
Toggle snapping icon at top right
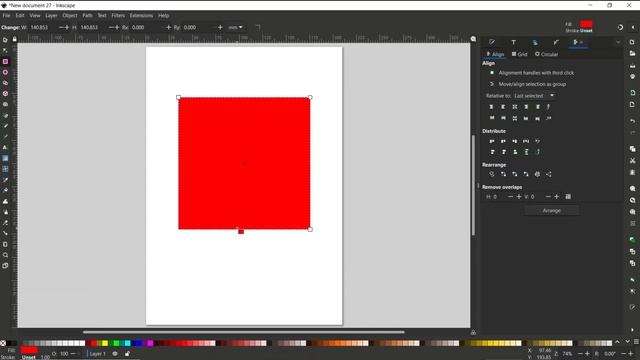coord(620,27)
